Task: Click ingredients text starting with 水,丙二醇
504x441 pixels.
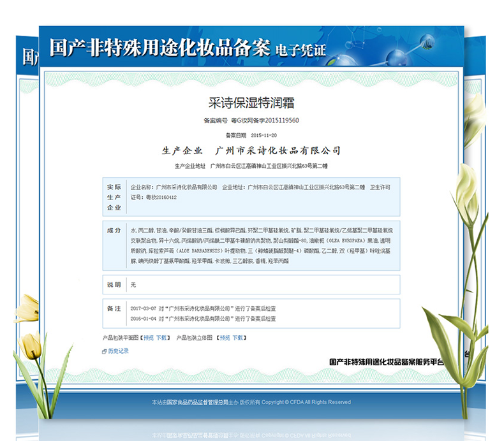Action: [x=262, y=246]
